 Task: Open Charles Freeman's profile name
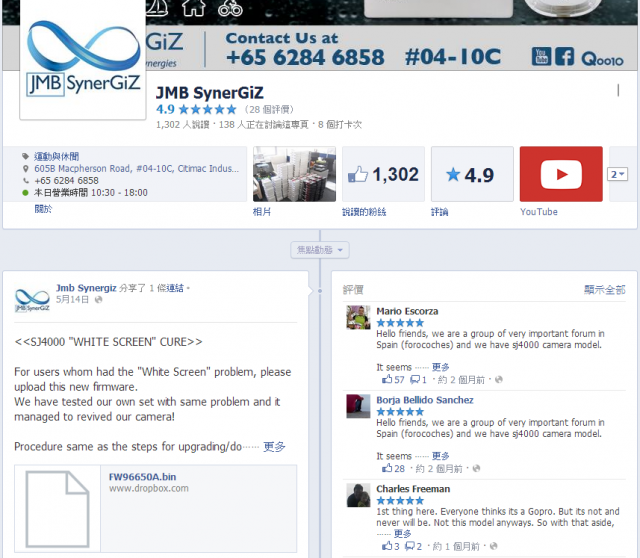[x=413, y=489]
